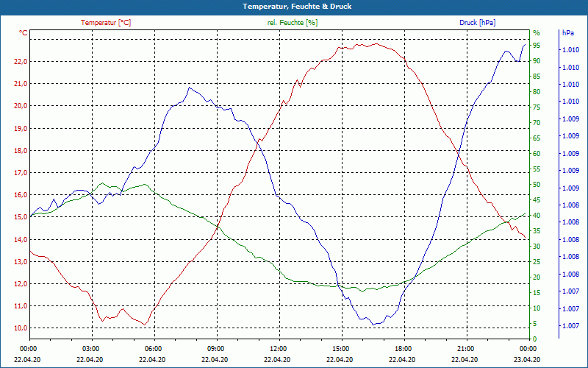Click the '15:00' time axis label

click(340, 349)
